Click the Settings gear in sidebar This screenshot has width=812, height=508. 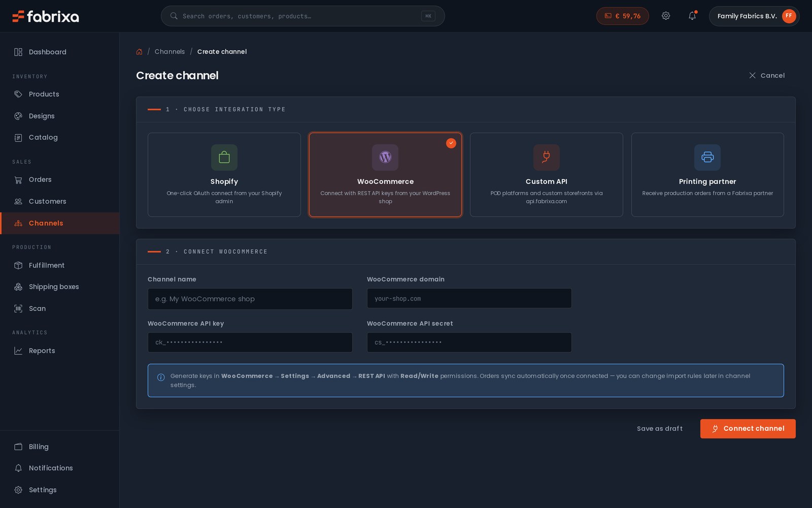18,490
